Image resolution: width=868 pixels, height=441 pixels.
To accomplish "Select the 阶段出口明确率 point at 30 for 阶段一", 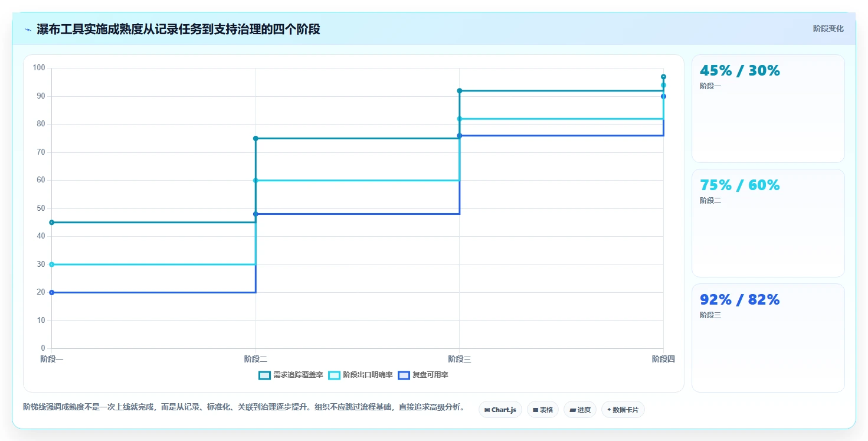I will [52, 264].
